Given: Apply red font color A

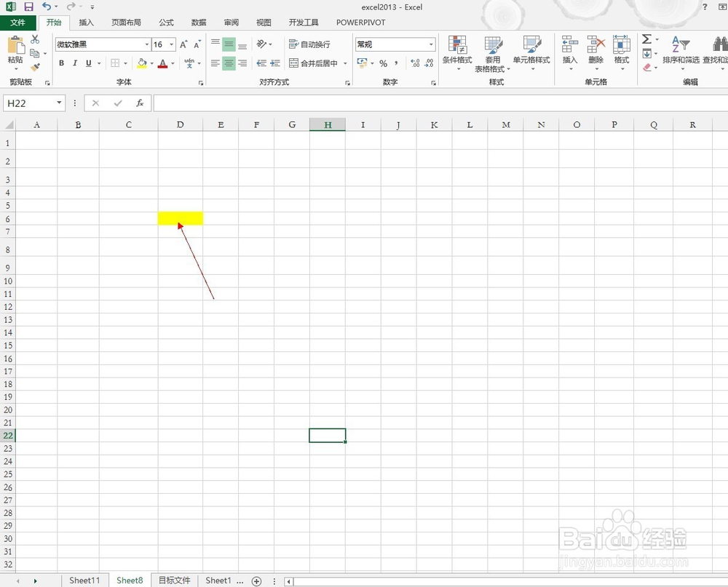Looking at the screenshot, I should point(162,63).
